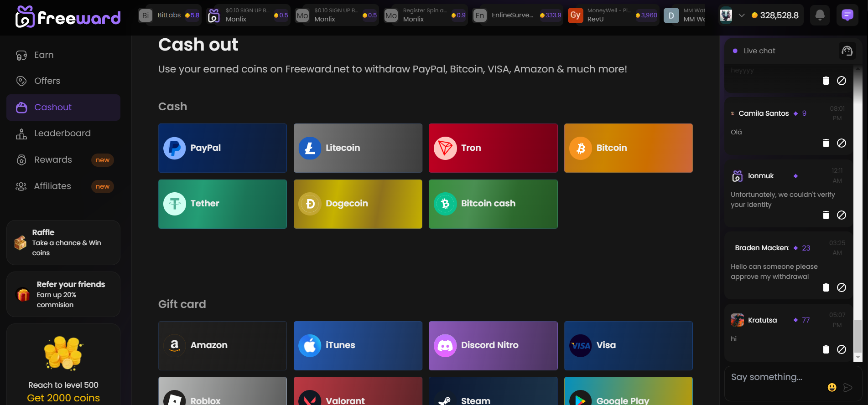Viewport: 868px width, 405px height.
Task: Click the PayPal logo icon
Action: pyautogui.click(x=175, y=148)
